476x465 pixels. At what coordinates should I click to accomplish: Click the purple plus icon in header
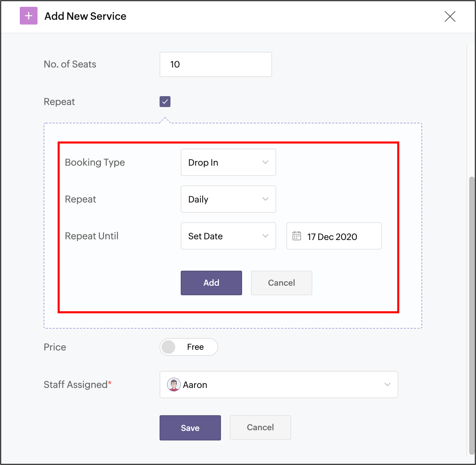pyautogui.click(x=29, y=16)
